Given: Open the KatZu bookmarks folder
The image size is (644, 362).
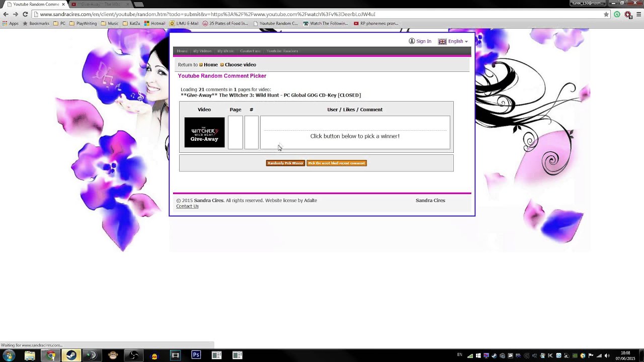Looking at the screenshot, I should [131, 23].
